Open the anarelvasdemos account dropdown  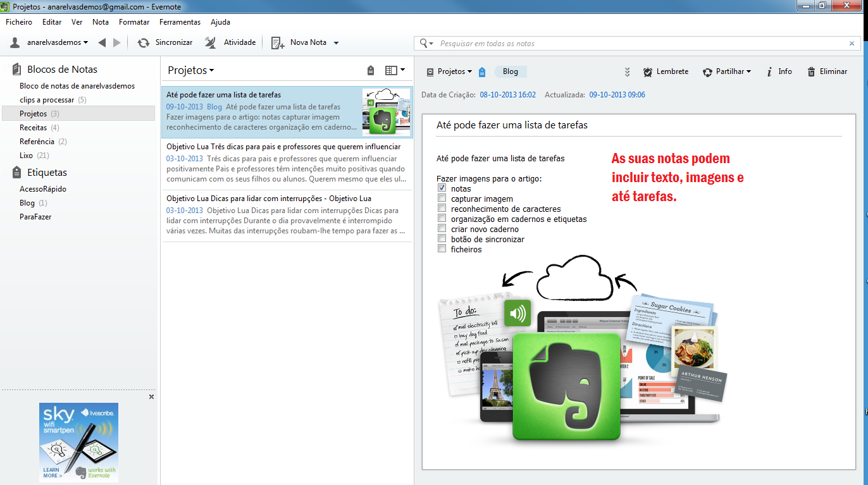[x=85, y=43]
